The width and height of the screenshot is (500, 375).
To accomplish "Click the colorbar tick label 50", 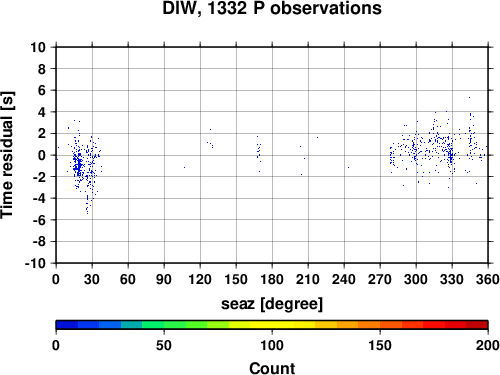I will pos(164,345).
